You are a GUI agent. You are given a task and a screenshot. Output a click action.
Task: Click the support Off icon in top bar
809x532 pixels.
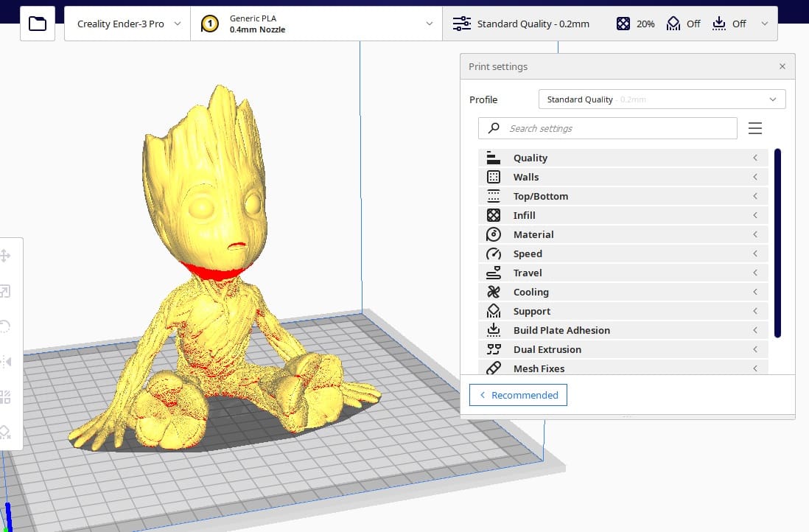click(673, 24)
